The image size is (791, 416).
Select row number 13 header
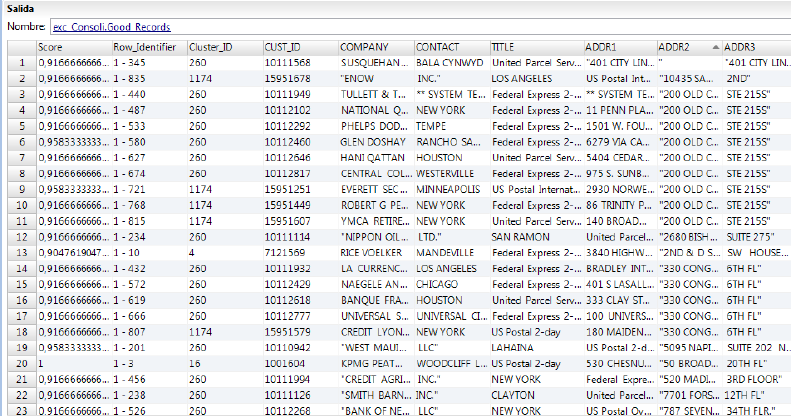click(x=22, y=253)
